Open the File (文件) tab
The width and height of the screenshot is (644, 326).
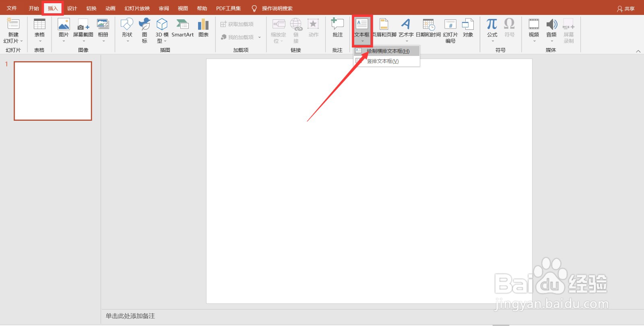[x=12, y=8]
